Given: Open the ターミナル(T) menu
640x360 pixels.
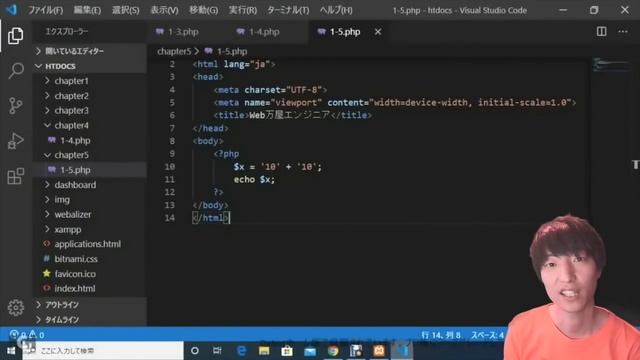Looking at the screenshot, I should pos(288,10).
